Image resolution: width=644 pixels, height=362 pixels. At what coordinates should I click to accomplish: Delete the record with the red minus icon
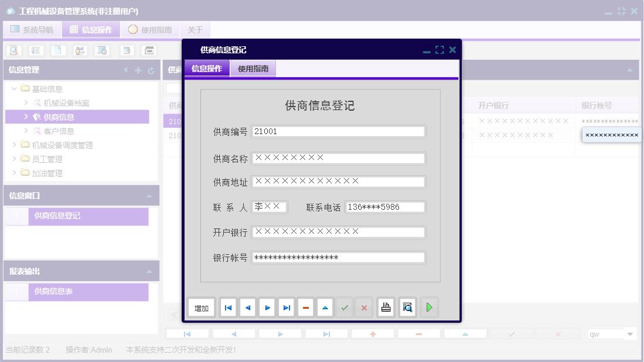tap(305, 307)
